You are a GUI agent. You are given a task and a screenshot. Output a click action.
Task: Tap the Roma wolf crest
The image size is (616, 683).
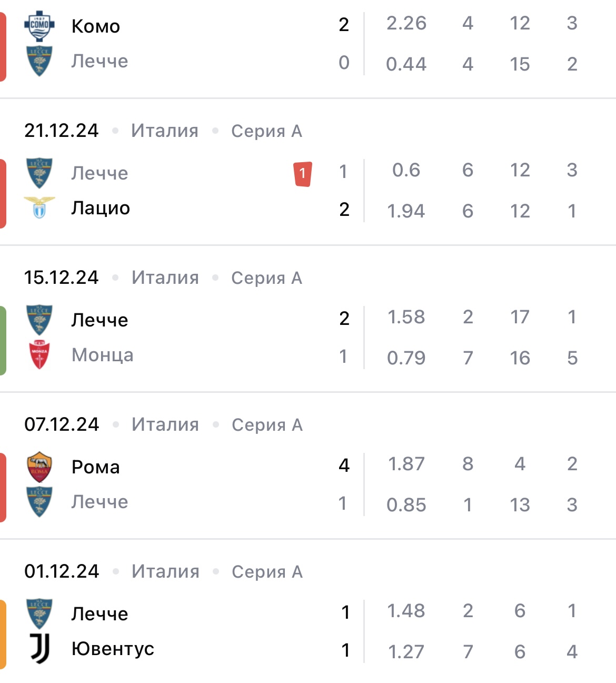[x=39, y=467]
